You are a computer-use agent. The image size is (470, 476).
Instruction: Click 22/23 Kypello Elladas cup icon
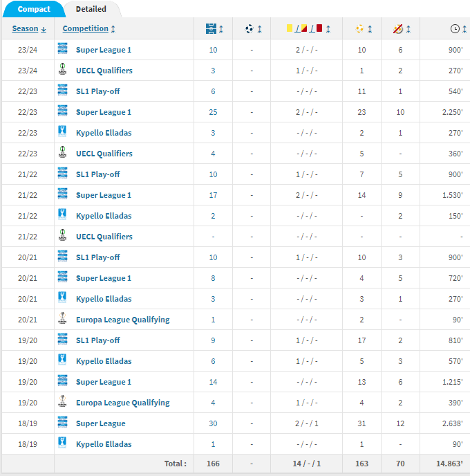coord(62,131)
